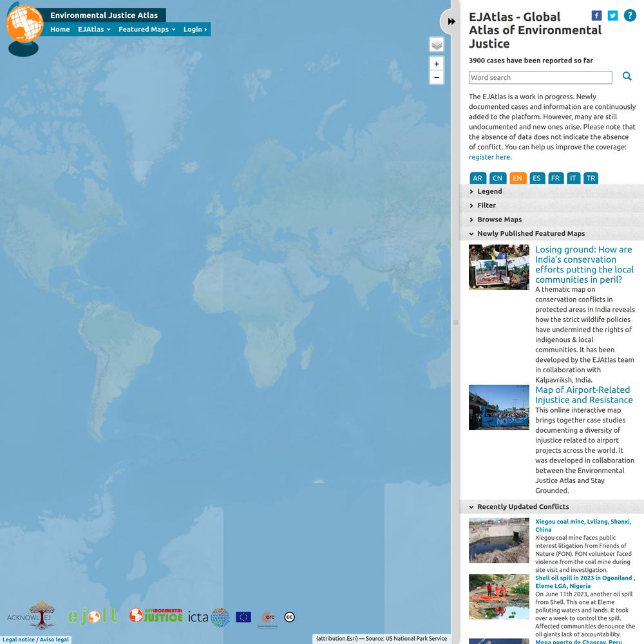The height and width of the screenshot is (644, 644).
Task: Click the '3900 cases have been reported' text
Action: tap(531, 61)
